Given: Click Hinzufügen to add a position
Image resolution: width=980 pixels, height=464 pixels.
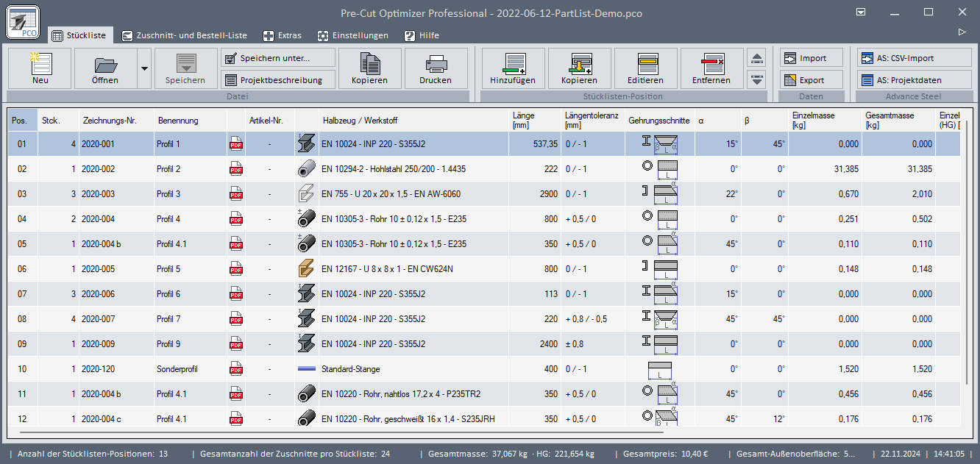Looking at the screenshot, I should tap(512, 63).
